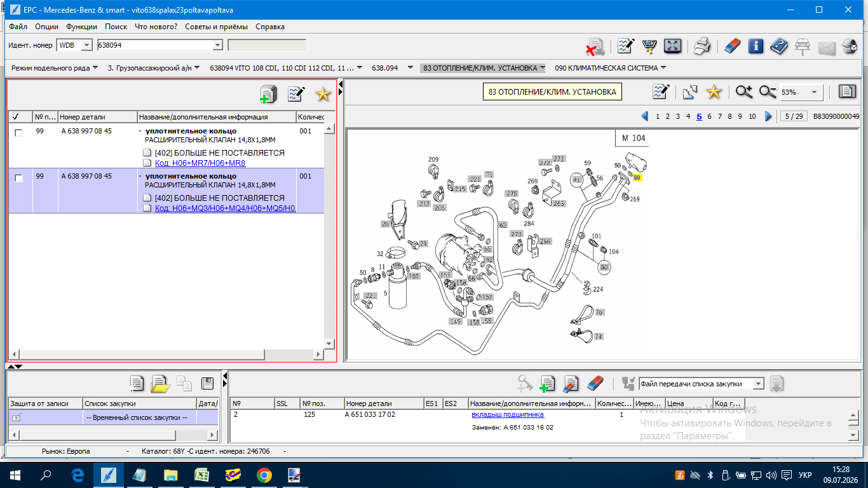
Task: Click the parts list vertical scrollbar down arrow
Action: pyautogui.click(x=329, y=344)
